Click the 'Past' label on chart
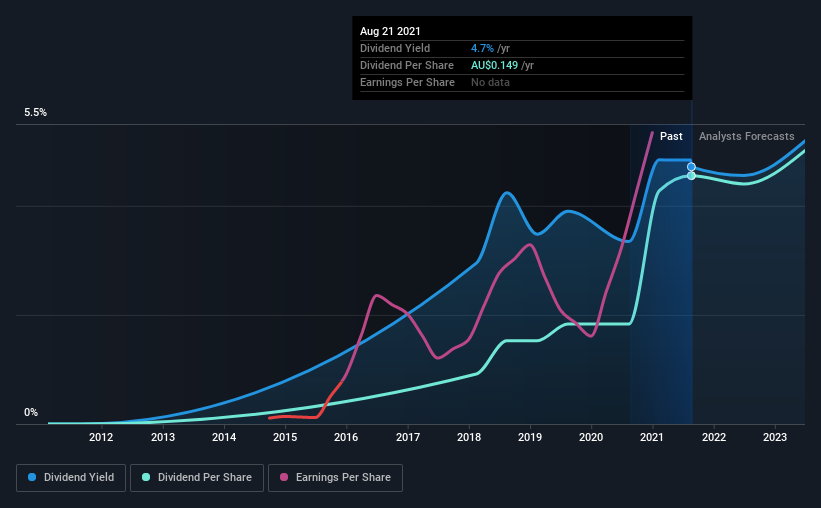Viewport: 821px width, 508px height. (671, 136)
